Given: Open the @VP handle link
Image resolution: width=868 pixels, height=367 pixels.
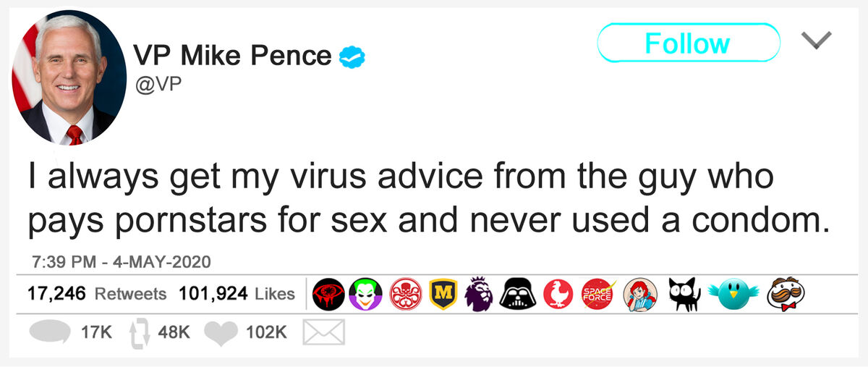Looking at the screenshot, I should click(156, 85).
